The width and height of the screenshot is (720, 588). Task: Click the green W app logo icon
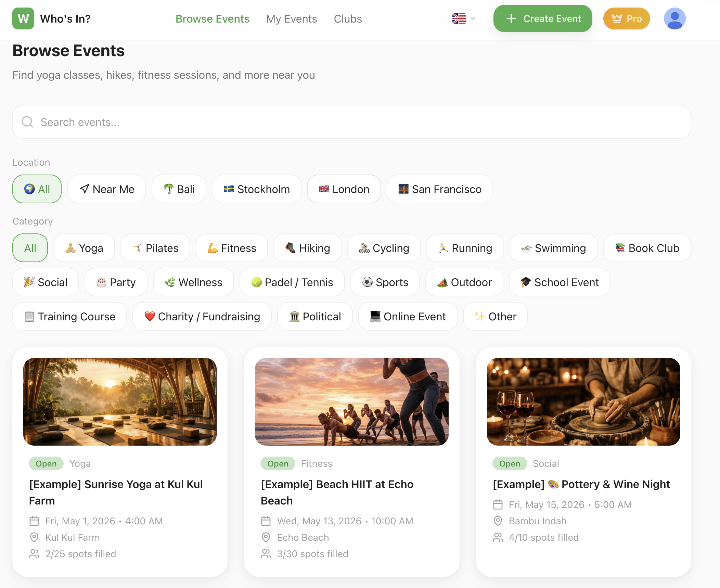(x=23, y=18)
